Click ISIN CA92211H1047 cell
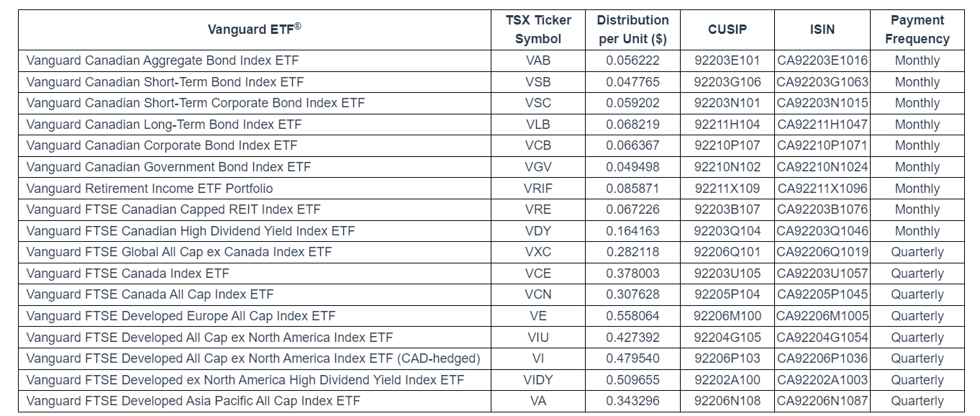 coord(822,125)
